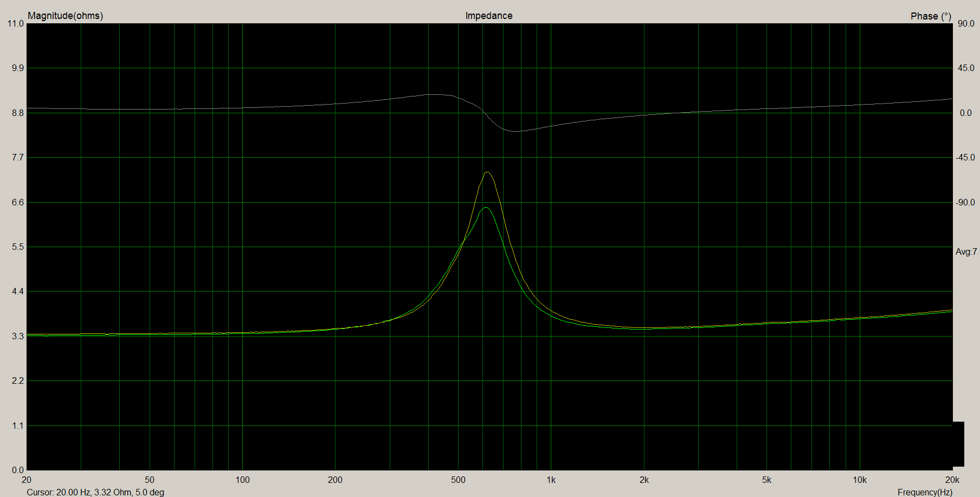
Task: Click the 500 frequency tick label
Action: point(458,480)
